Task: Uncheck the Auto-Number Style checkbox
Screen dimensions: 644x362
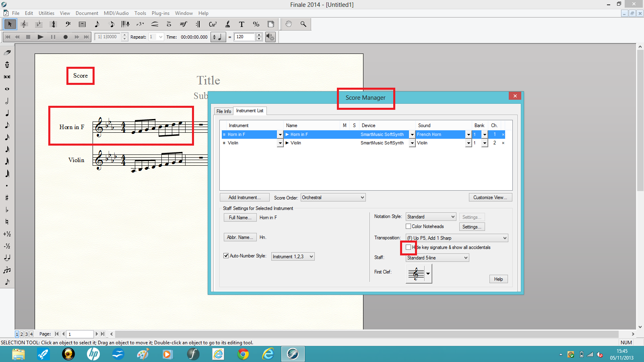Action: (226, 255)
